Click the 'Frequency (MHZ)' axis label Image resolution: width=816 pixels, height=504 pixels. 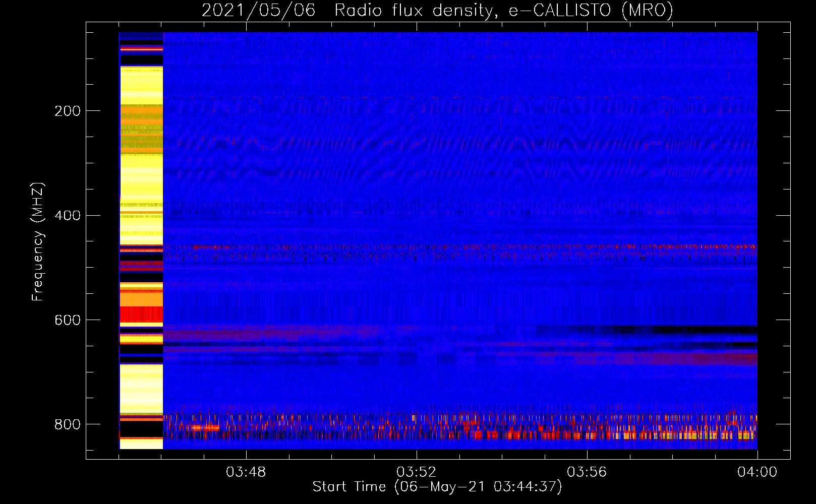(38, 241)
